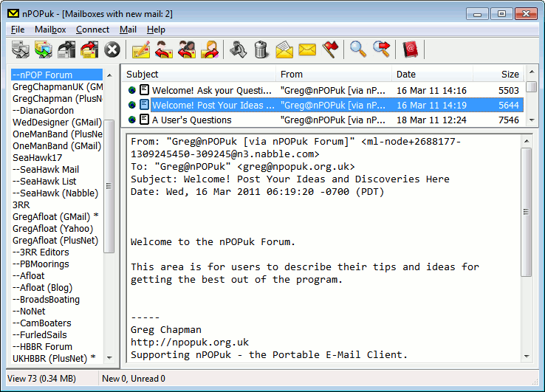
Task: Select the --HBBR Forum mailbox
Action: (57, 346)
